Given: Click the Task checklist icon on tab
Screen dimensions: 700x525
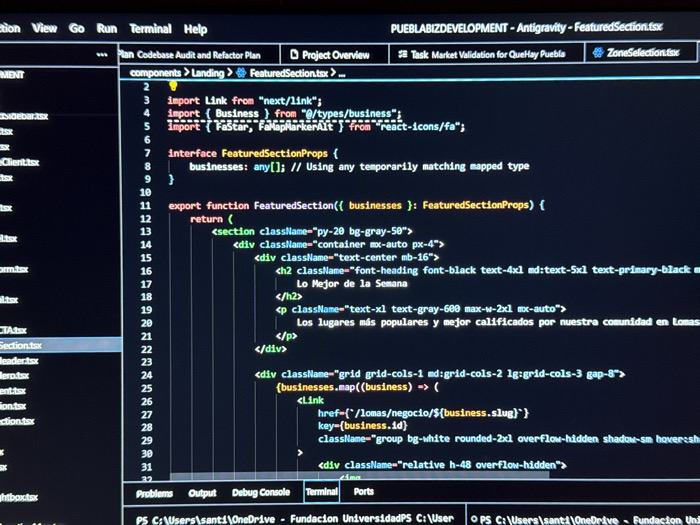Looking at the screenshot, I should pyautogui.click(x=403, y=54).
